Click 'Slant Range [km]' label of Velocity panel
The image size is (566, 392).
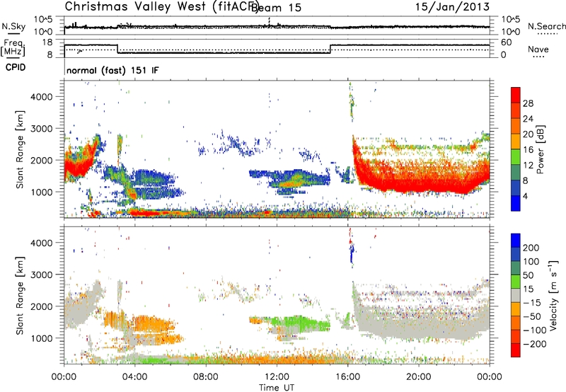coord(20,296)
